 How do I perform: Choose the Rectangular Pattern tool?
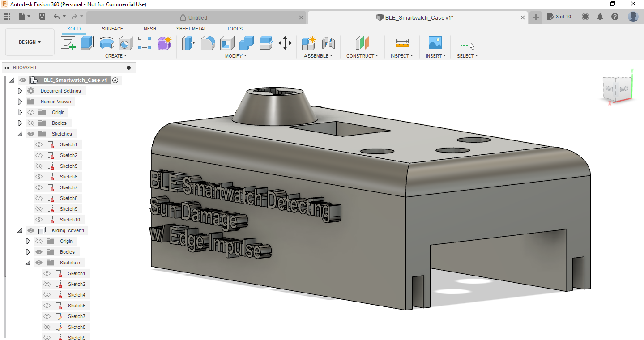click(x=145, y=43)
